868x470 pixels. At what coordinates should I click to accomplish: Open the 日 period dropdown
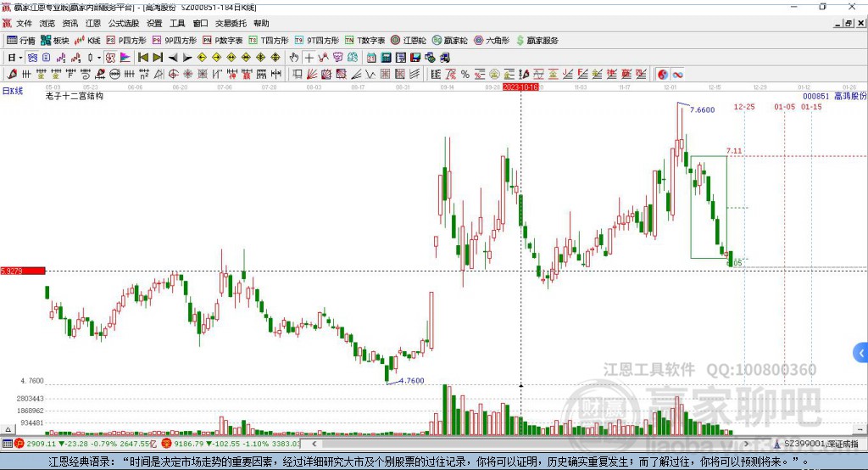click(x=15, y=58)
